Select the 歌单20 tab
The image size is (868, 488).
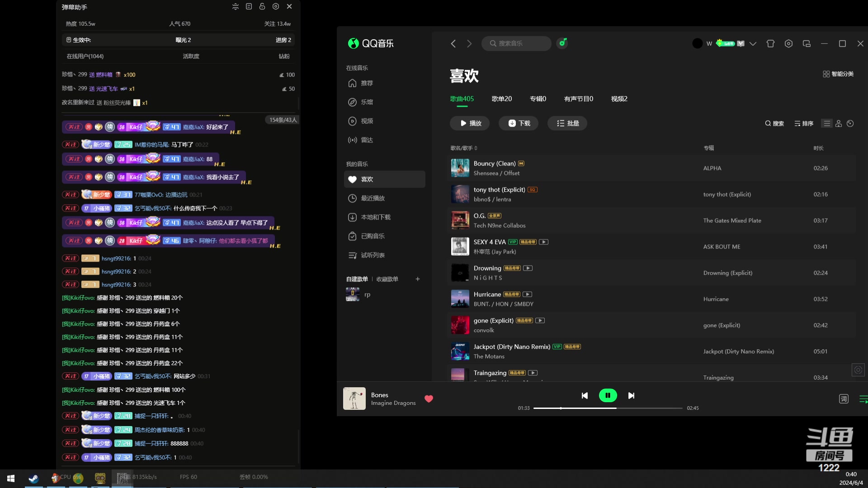[x=502, y=99]
